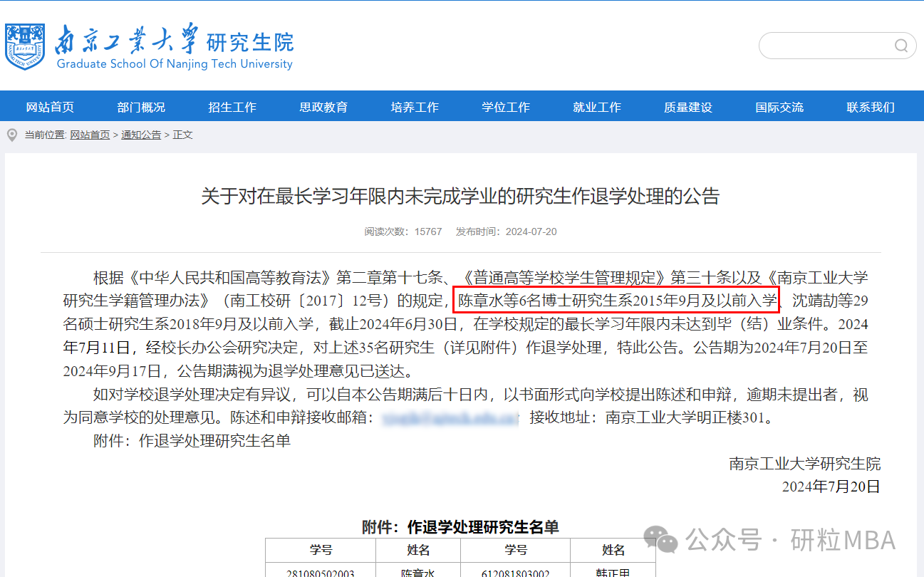Viewport: 924px width, 577px height.
Task: Click 附件：作退学处理研究生名单 line
Action: click(192, 441)
